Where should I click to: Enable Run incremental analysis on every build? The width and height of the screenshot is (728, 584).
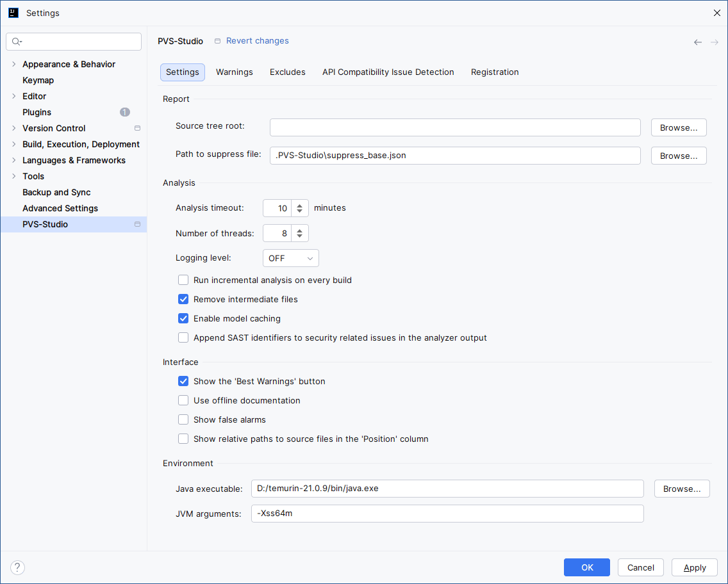pyautogui.click(x=183, y=280)
